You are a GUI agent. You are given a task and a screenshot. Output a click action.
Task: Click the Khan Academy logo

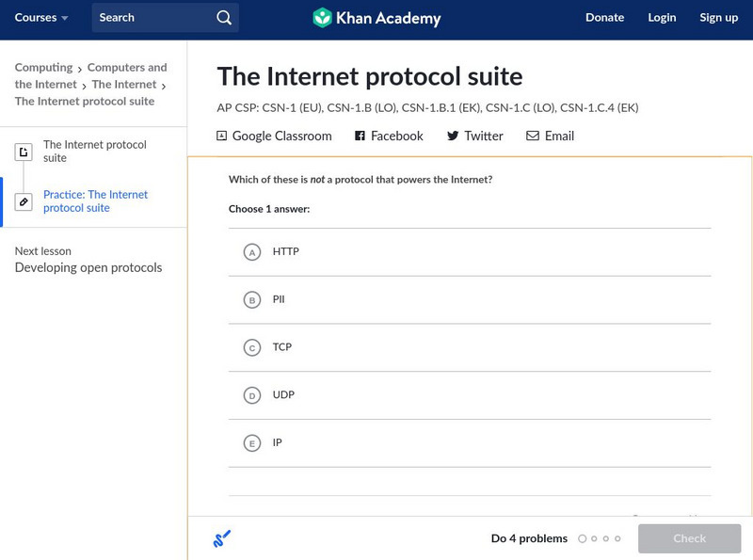(x=376, y=18)
